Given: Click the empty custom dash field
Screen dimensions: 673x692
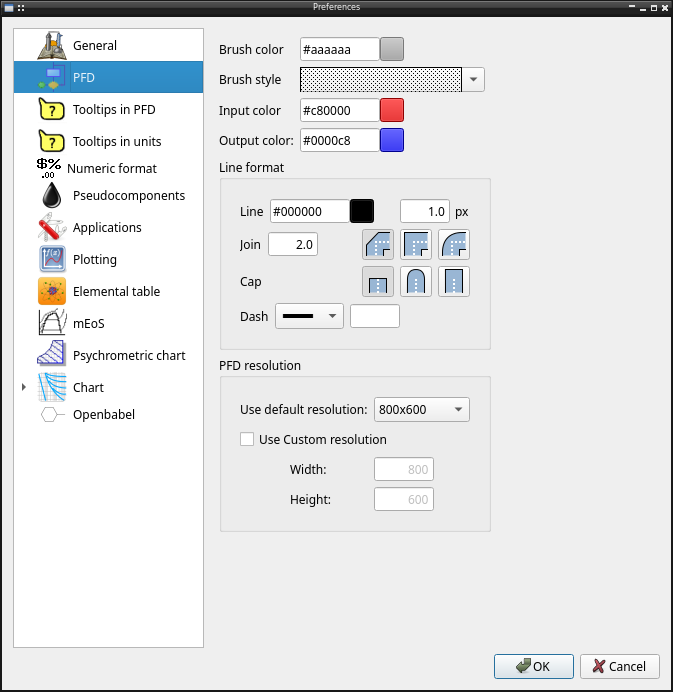Looking at the screenshot, I should click(x=375, y=316).
